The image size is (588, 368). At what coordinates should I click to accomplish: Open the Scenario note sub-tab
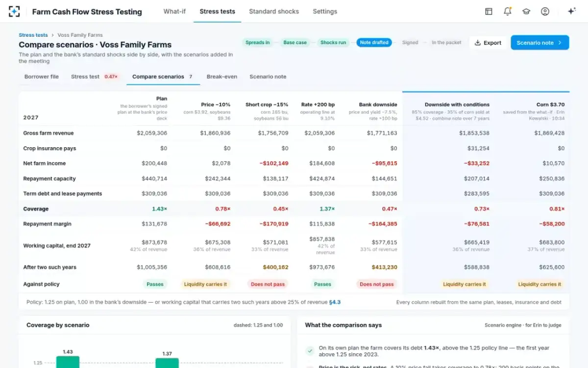[x=268, y=77]
